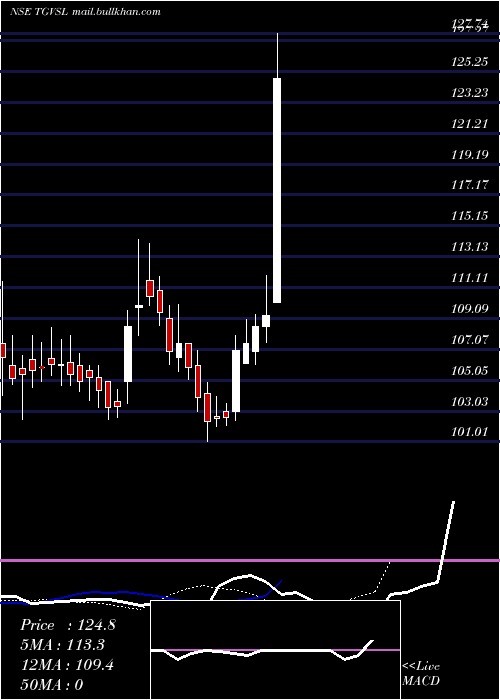Click the <<Live MACD label
Screen dimensions: 500x700
pos(421,674)
